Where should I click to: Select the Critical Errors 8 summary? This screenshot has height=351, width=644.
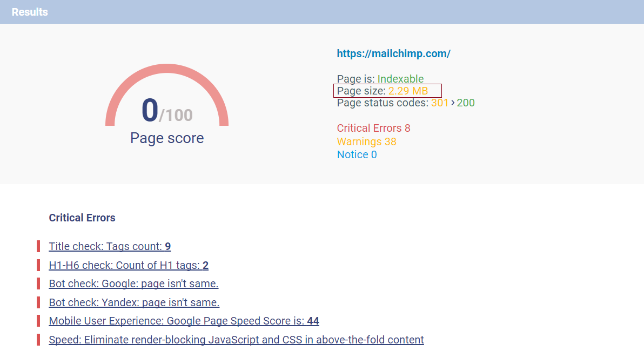pyautogui.click(x=373, y=128)
